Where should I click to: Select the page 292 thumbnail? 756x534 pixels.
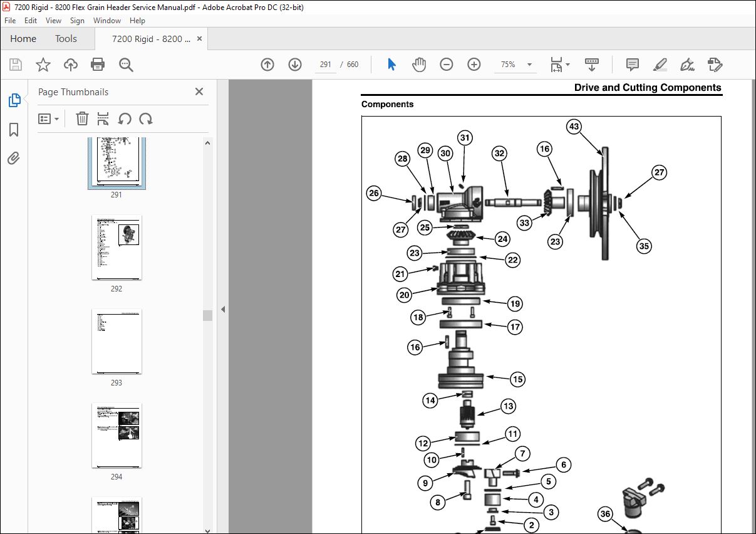click(117, 248)
